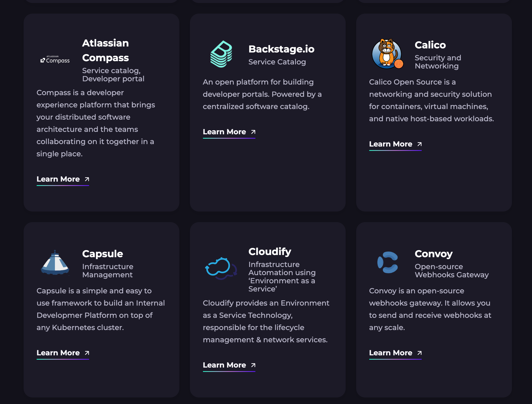This screenshot has width=532, height=404.
Task: Click the Capsule spacecraft logo icon
Action: 55,262
